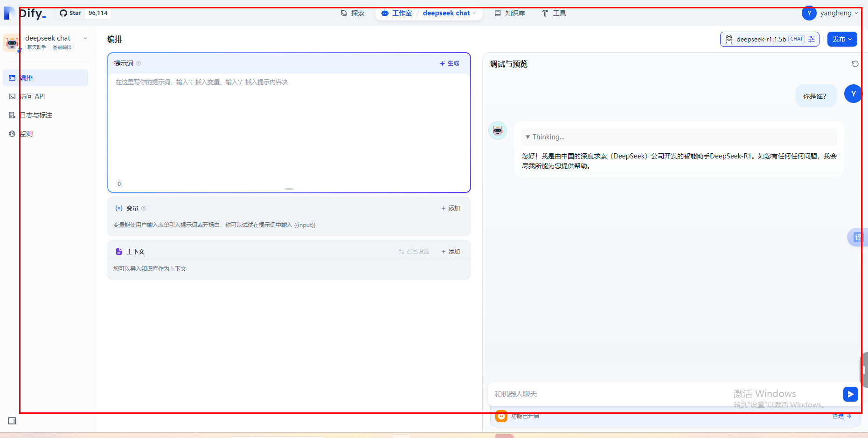
Task: Focus the 和机器人聊天 chat input
Action: [665, 394]
